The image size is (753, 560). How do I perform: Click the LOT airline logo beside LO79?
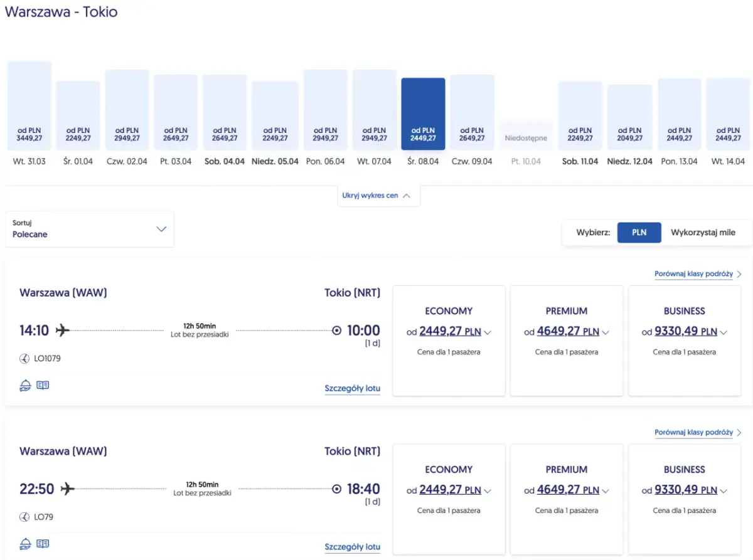(x=24, y=517)
